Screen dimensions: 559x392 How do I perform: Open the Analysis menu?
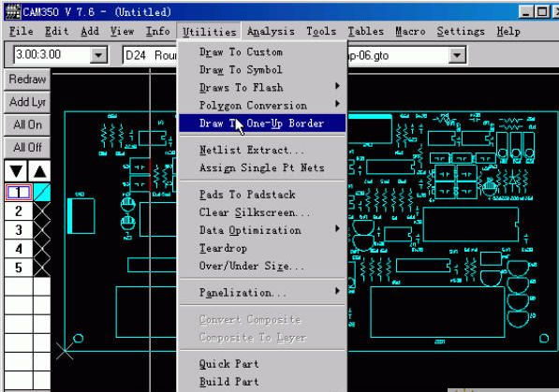[271, 32]
